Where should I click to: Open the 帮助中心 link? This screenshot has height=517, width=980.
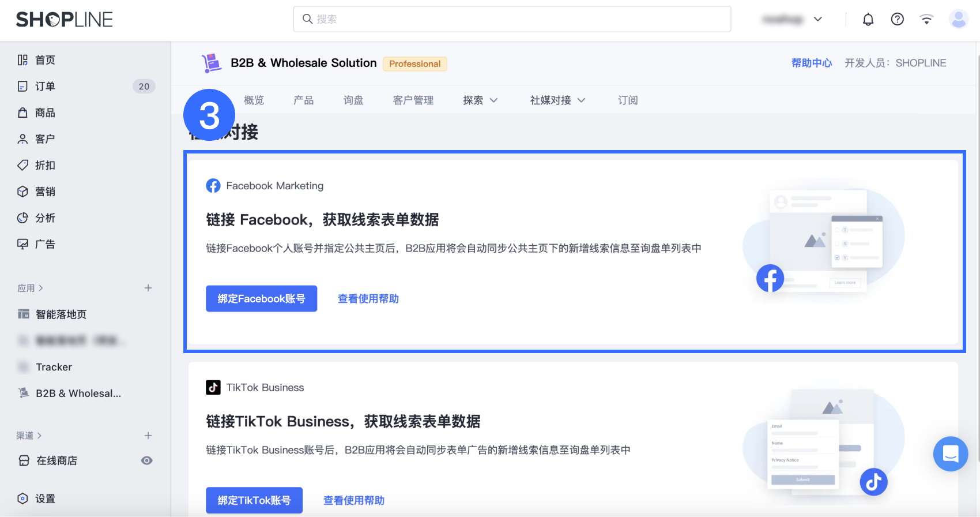812,63
